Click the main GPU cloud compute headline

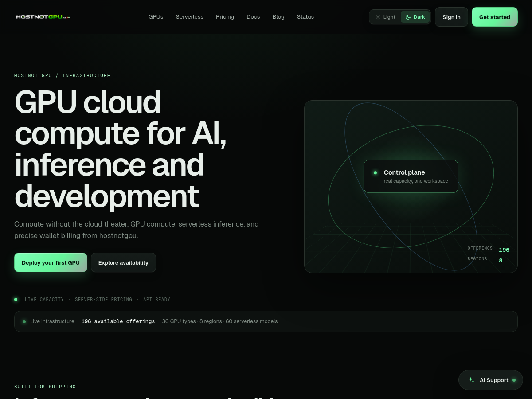tap(121, 149)
